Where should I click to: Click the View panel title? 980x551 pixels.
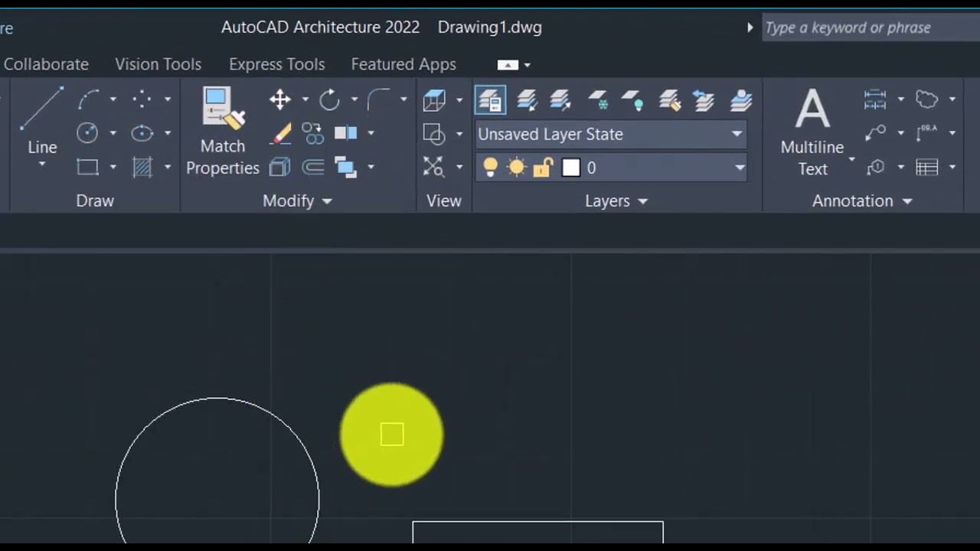pyautogui.click(x=444, y=201)
